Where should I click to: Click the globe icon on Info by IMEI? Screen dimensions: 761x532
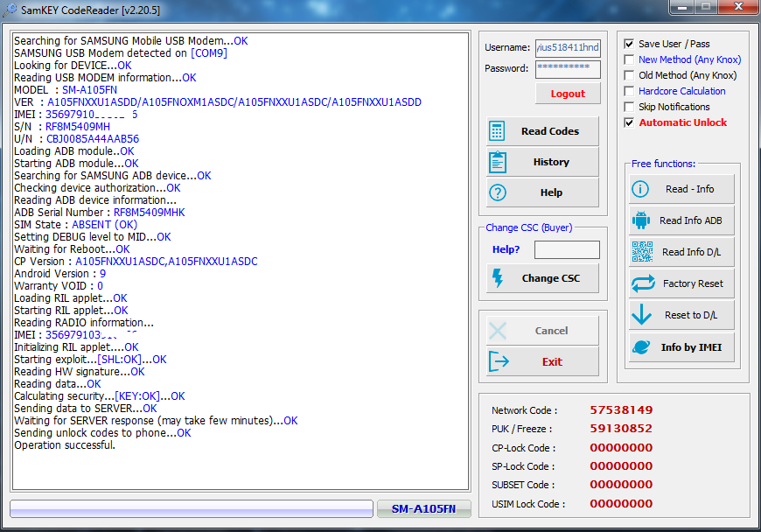point(641,347)
